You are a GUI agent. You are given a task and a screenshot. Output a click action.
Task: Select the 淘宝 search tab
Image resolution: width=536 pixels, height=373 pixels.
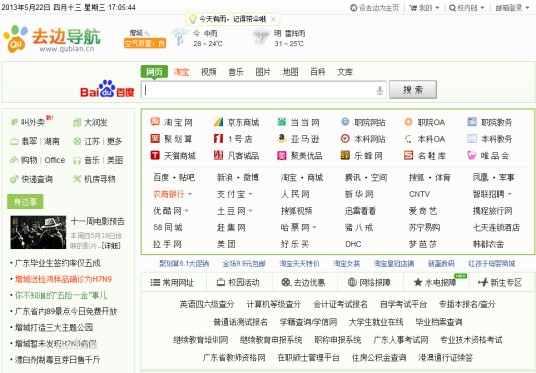coord(181,72)
